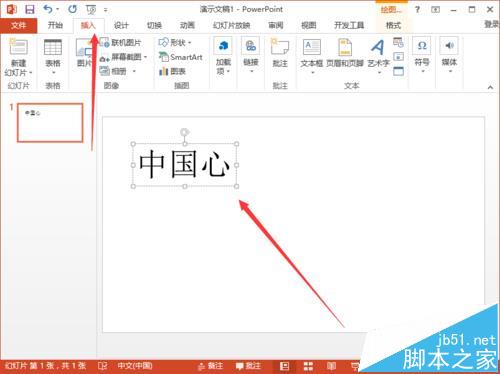The height and width of the screenshot is (374, 500).
Task: Click the 新建幻灯片 new slide icon
Action: coord(18,47)
